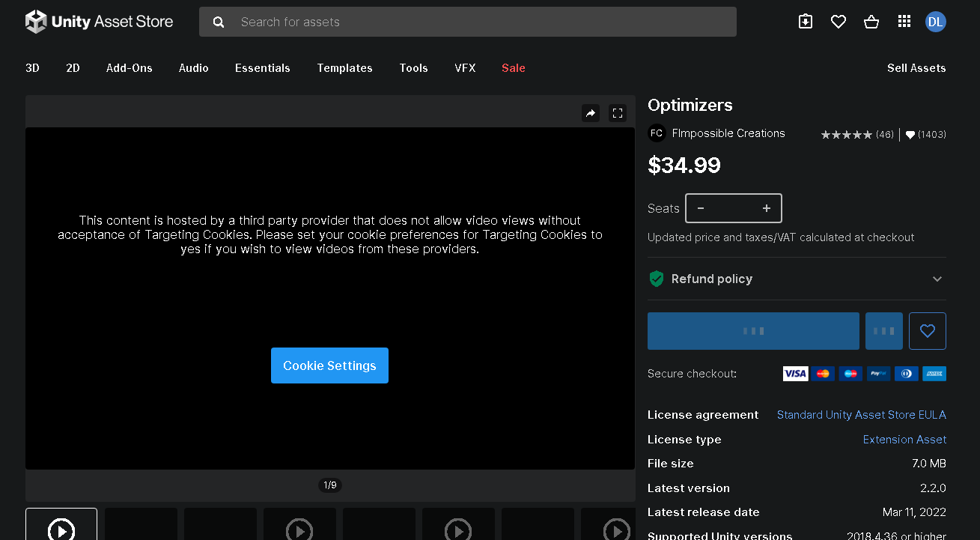This screenshot has width=980, height=540.
Task: Click the share arrow icon above the video
Action: pos(591,113)
